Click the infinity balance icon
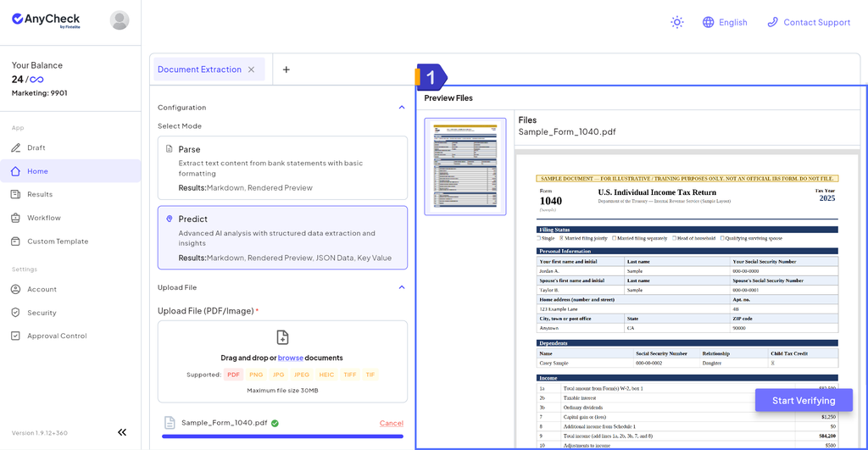Screen dimensions: 868x450 click(36, 80)
